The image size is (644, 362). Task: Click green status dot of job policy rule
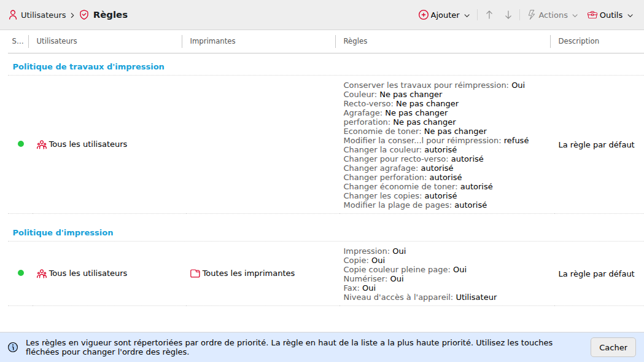(21, 144)
